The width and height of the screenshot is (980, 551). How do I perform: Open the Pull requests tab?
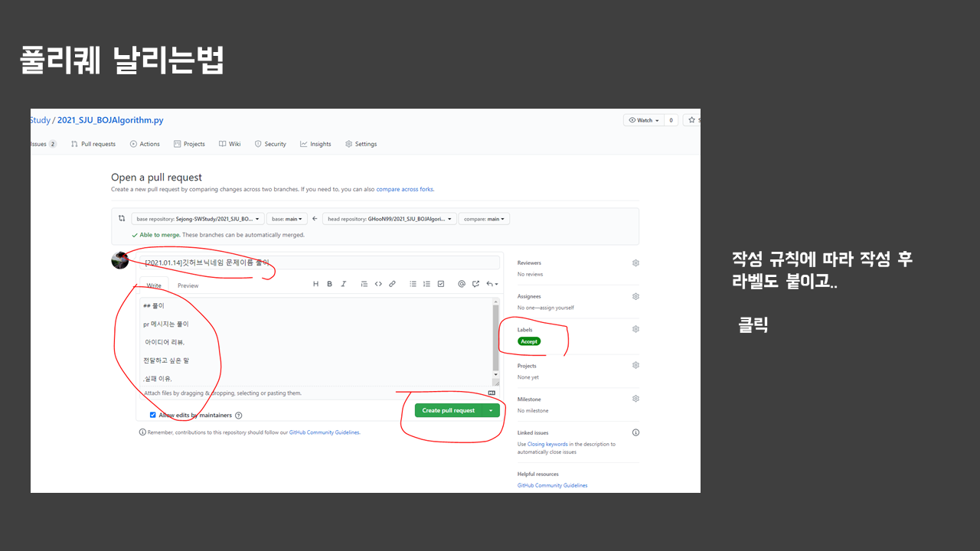pos(93,144)
